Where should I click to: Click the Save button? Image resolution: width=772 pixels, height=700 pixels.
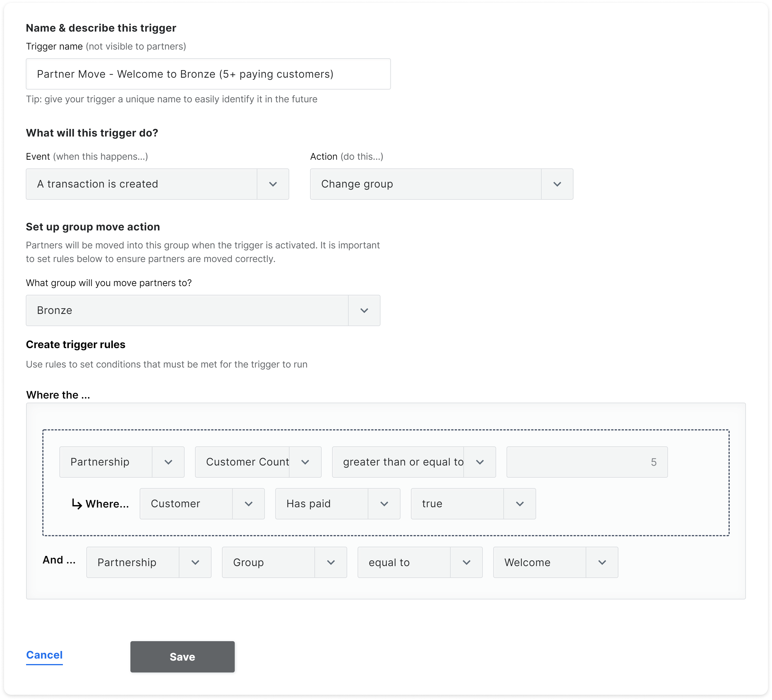[182, 657]
